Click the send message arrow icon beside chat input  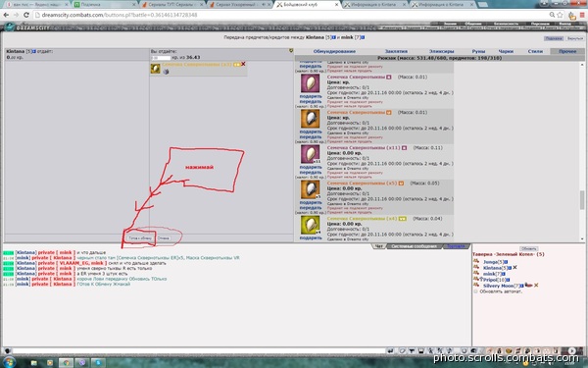(390, 350)
